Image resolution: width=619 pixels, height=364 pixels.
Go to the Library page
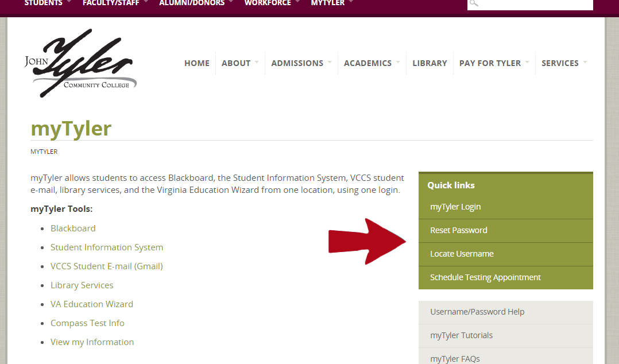430,63
